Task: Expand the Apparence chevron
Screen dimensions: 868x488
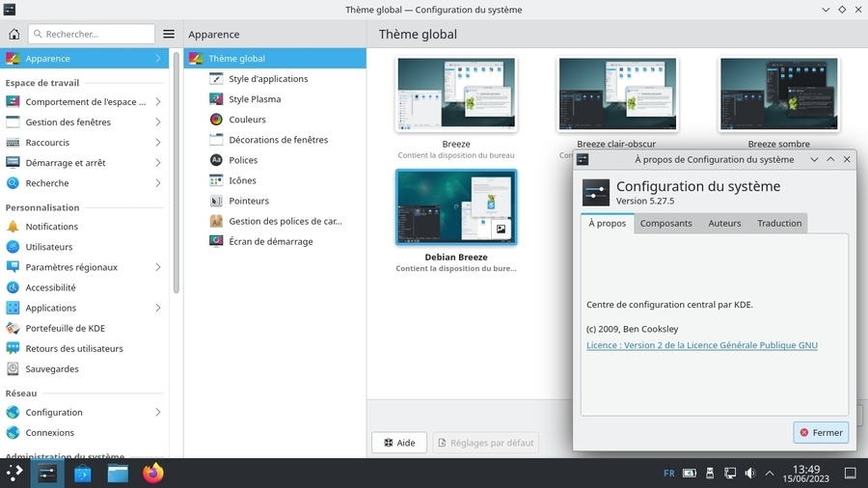Action: (x=158, y=58)
